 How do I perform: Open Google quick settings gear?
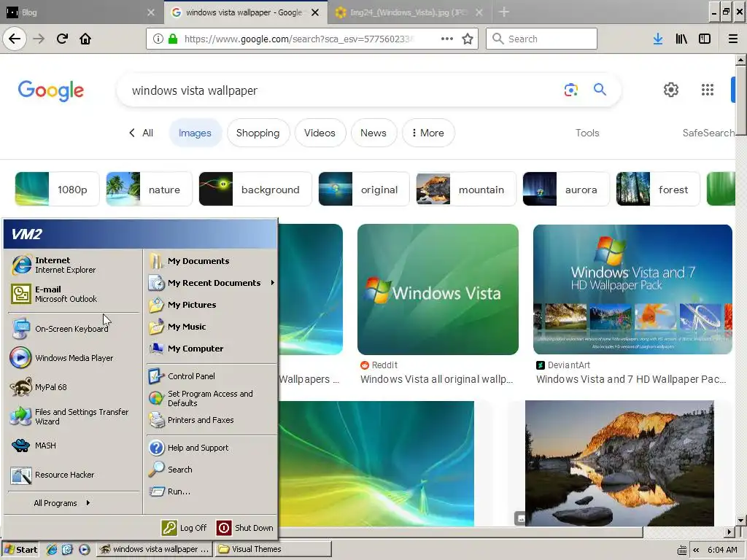[x=671, y=90]
